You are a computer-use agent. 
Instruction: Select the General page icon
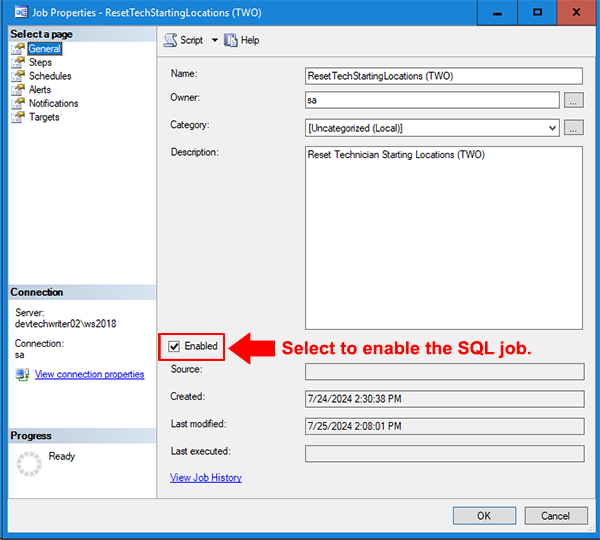point(19,49)
